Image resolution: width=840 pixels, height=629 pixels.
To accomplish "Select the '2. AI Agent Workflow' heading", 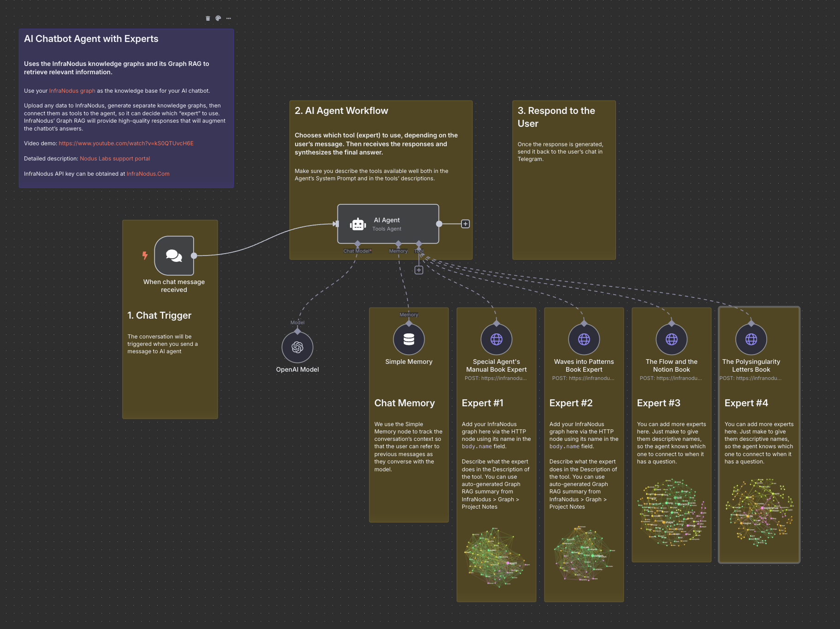I will click(x=342, y=111).
